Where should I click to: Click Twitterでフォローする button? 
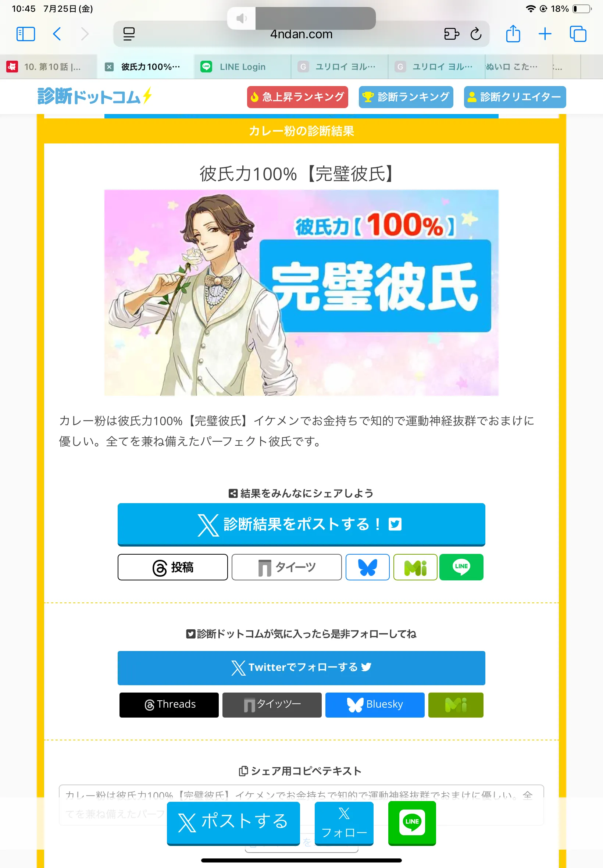click(301, 668)
